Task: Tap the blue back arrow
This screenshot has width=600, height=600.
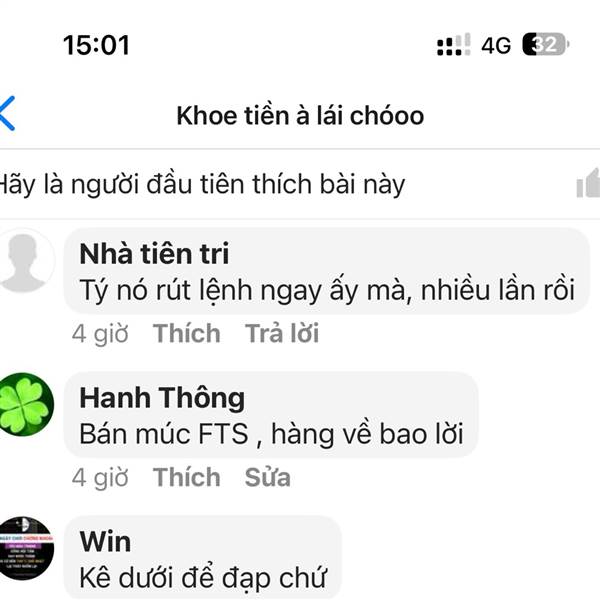Action: click(x=7, y=113)
